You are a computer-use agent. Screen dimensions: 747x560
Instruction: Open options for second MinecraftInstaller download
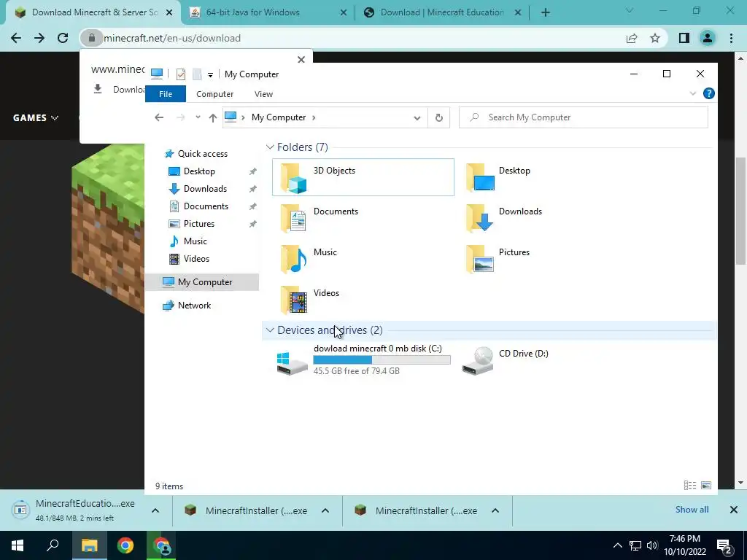point(495,510)
